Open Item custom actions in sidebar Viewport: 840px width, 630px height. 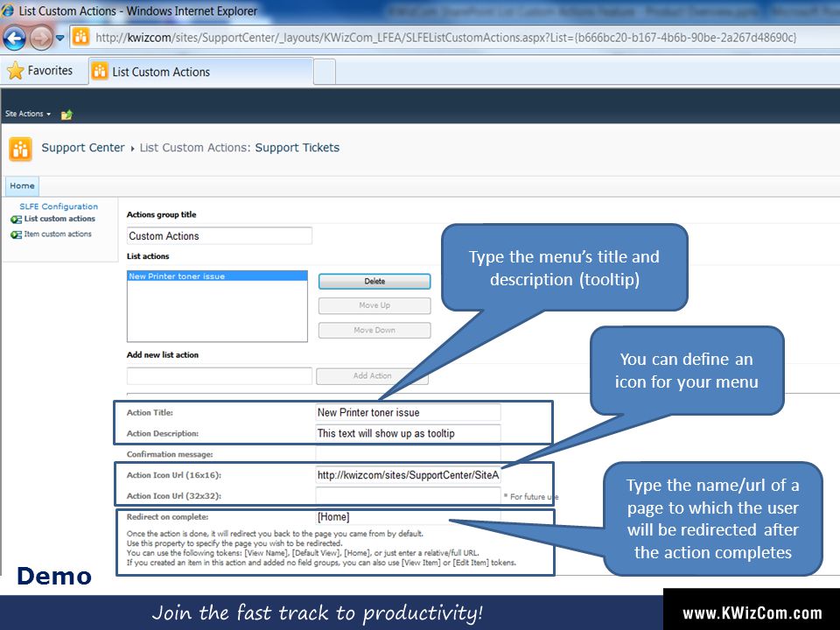click(x=58, y=234)
